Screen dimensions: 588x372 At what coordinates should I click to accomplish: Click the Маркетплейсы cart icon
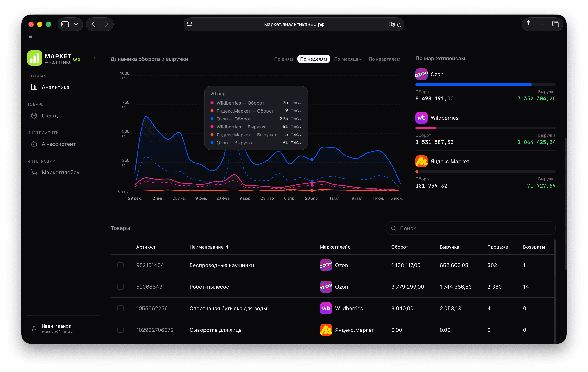[34, 172]
